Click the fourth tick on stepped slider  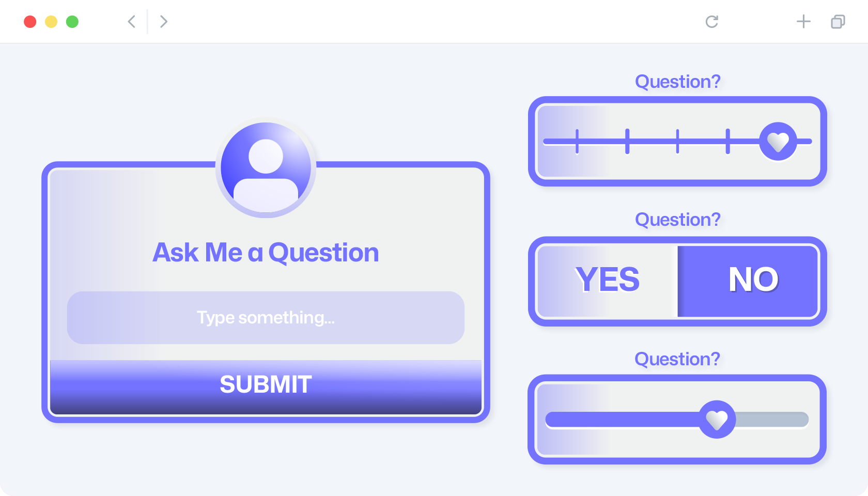point(727,141)
